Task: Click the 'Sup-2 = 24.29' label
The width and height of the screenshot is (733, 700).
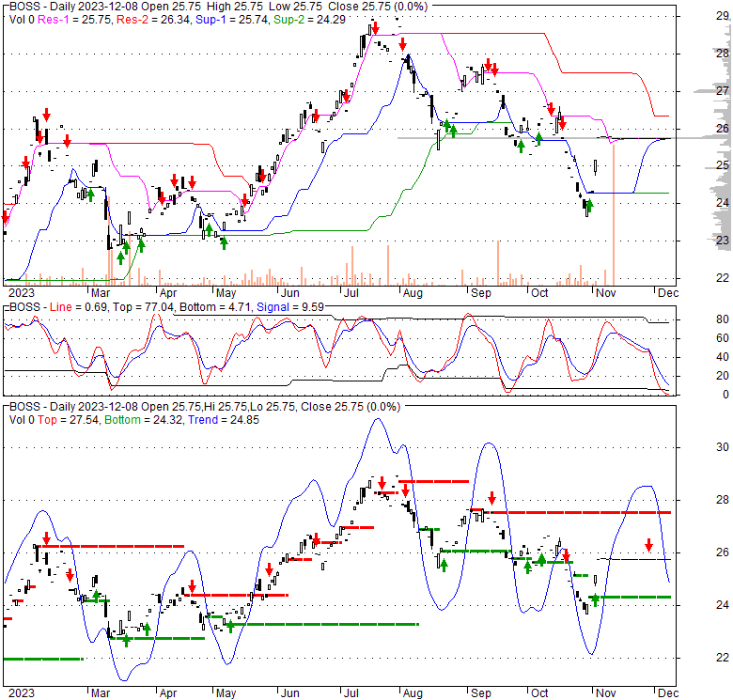Action: click(309, 20)
